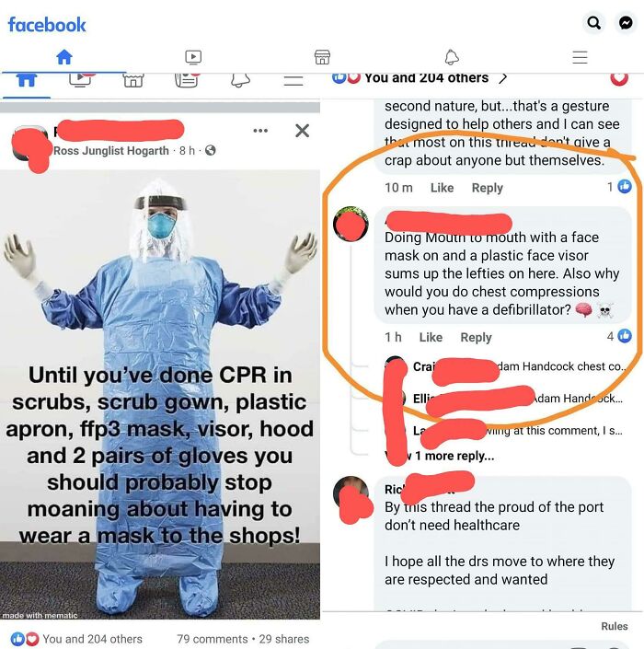Like the comment posted 10 m ago

click(442, 188)
